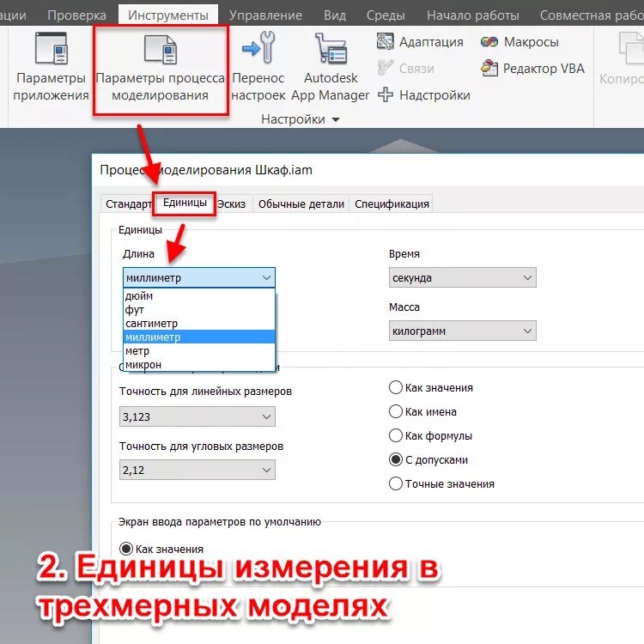Click the Копировать icon in ribbon
This screenshot has height=644, width=644.
(x=632, y=48)
